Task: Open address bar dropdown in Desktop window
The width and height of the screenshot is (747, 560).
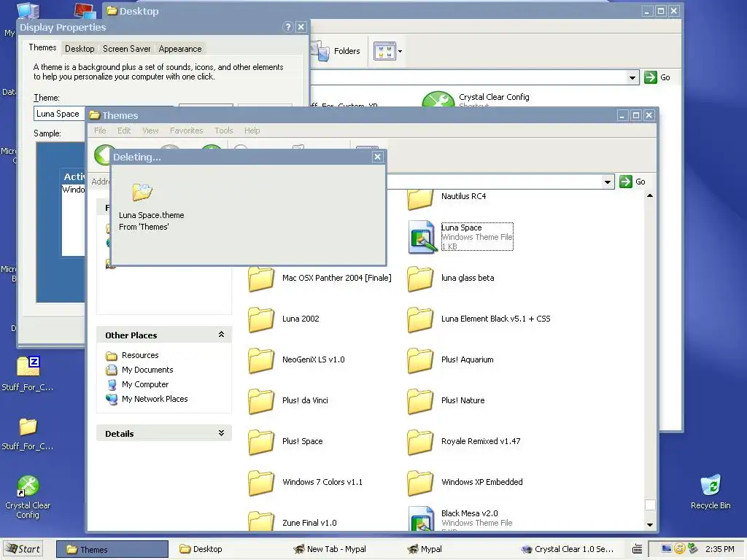Action: click(x=632, y=77)
